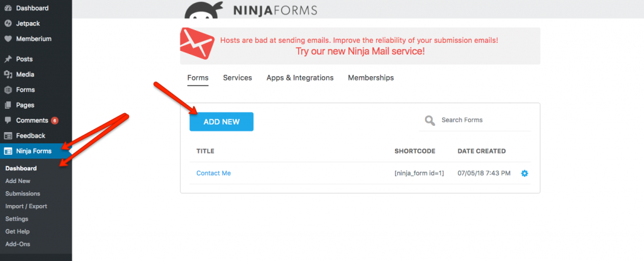Click the Comments speech bubble icon

point(8,120)
